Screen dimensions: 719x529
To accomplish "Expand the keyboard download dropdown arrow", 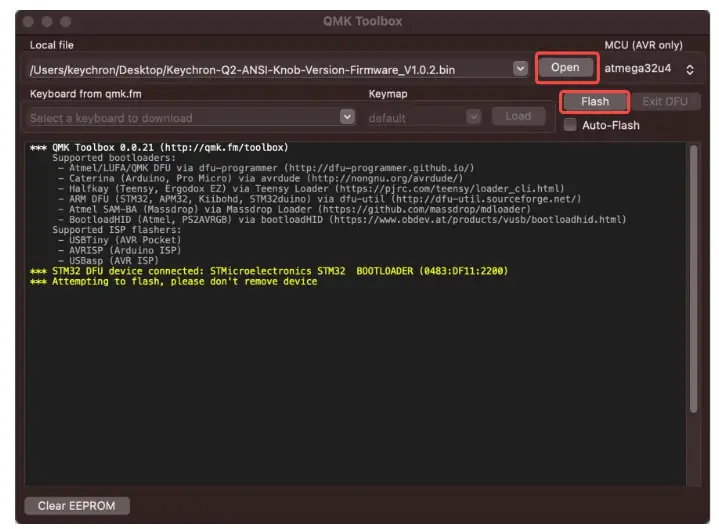I will coord(347,117).
